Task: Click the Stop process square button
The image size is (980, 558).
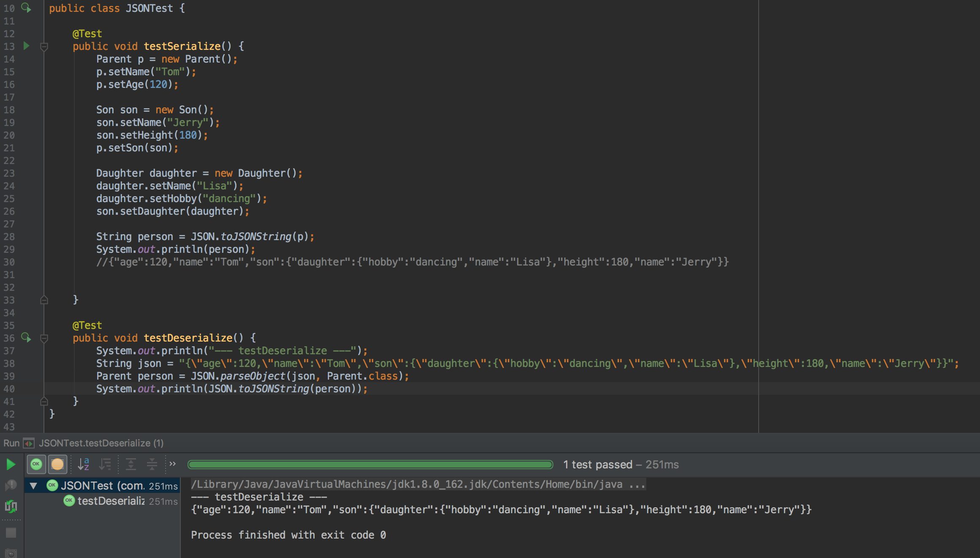Action: click(11, 533)
